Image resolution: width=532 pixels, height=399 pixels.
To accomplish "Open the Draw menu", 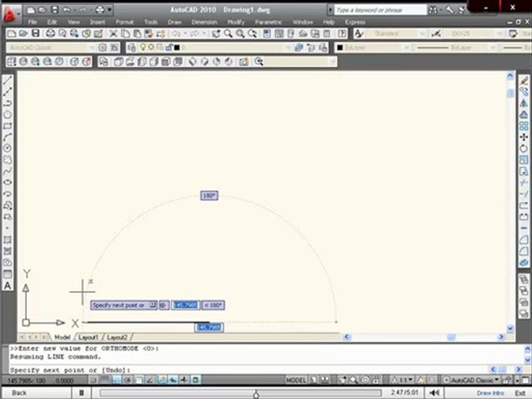I will coord(174,22).
